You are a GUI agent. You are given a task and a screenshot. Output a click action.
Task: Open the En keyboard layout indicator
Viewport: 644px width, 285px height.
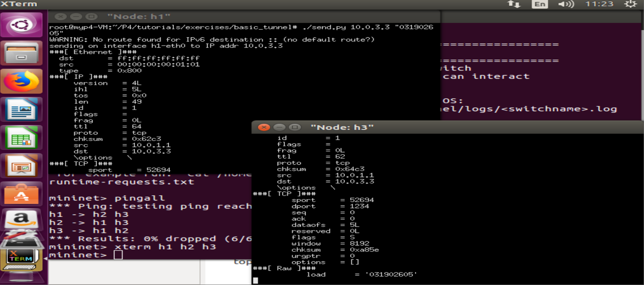pos(539,4)
